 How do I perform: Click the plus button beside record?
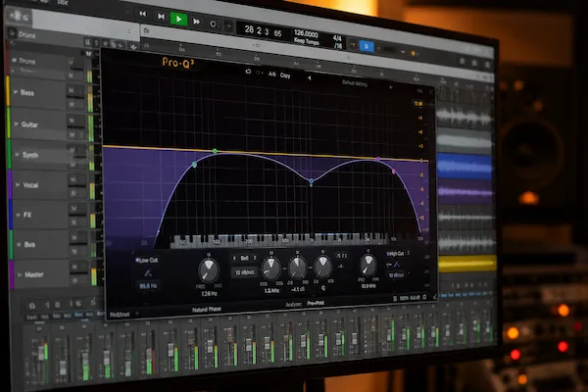[228, 26]
